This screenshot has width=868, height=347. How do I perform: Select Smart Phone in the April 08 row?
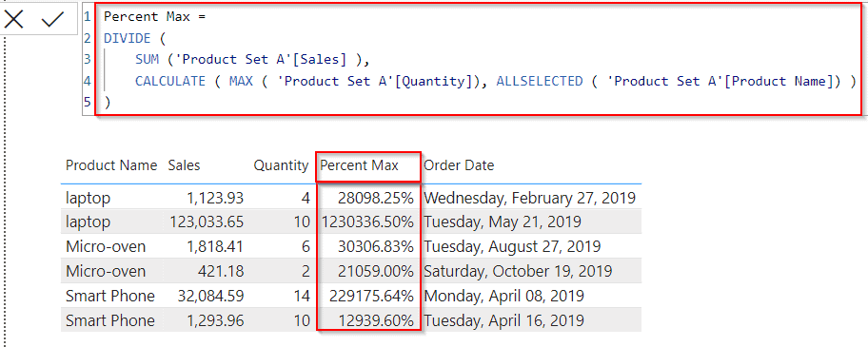tap(110, 296)
